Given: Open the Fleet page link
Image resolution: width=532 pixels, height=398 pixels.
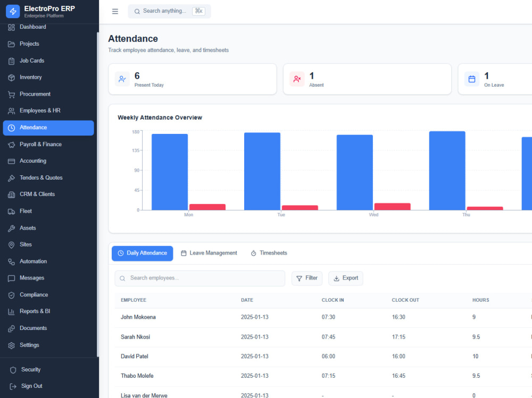Looking at the screenshot, I should click(x=48, y=211).
